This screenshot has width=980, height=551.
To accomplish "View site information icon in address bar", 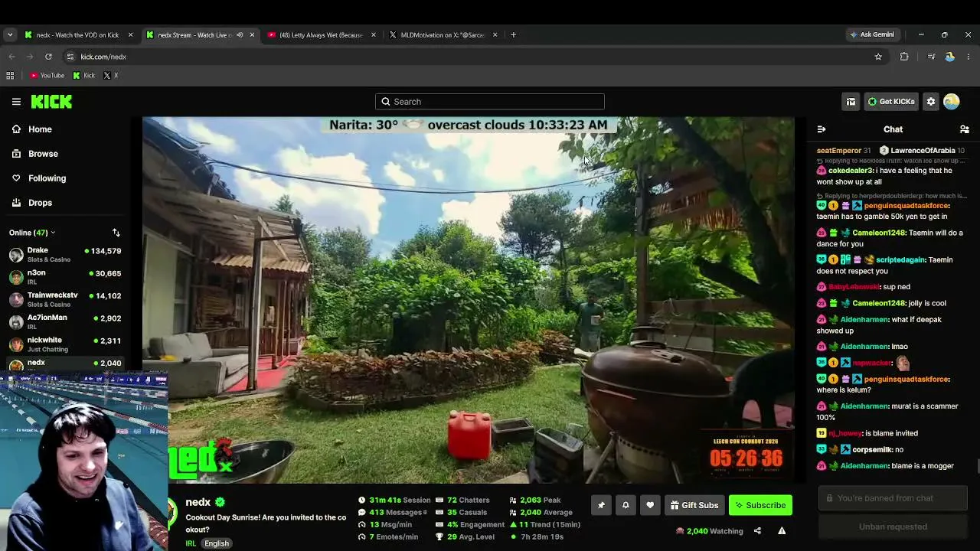I will point(70,57).
